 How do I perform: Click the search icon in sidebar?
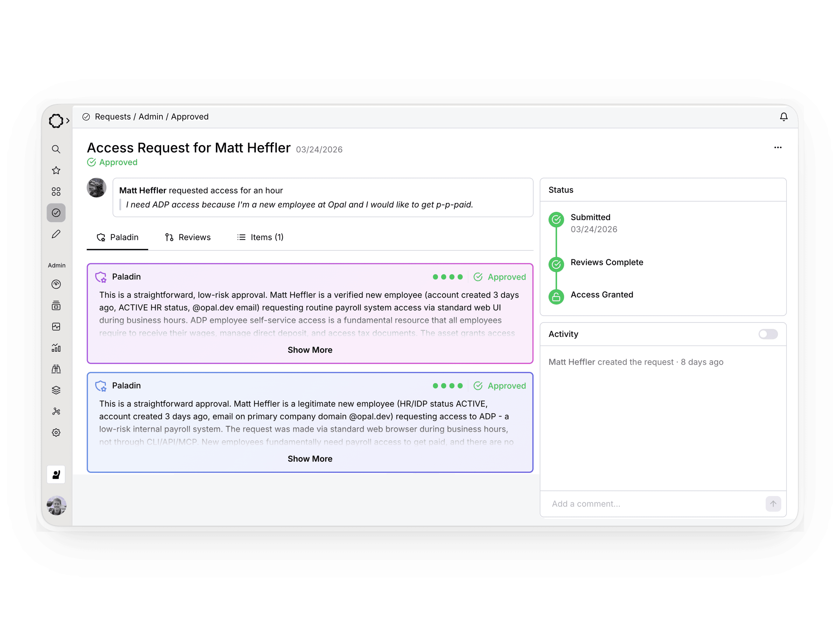56,149
